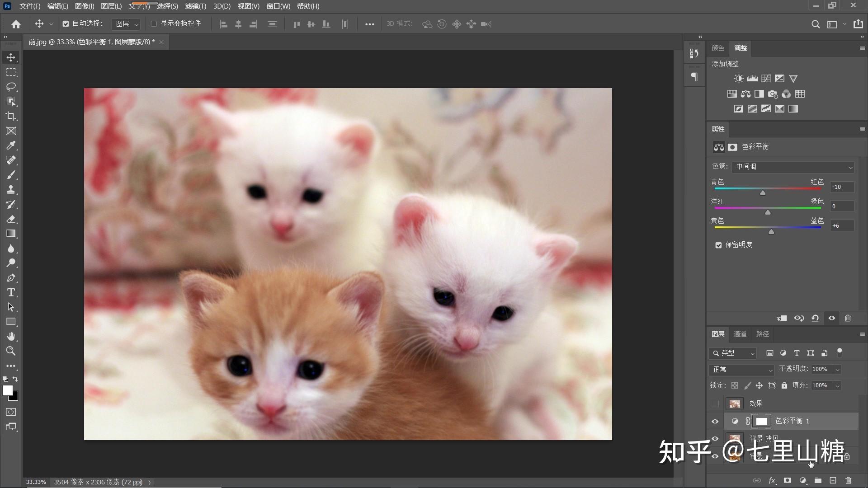Select the Eyedropper tool

[11, 145]
